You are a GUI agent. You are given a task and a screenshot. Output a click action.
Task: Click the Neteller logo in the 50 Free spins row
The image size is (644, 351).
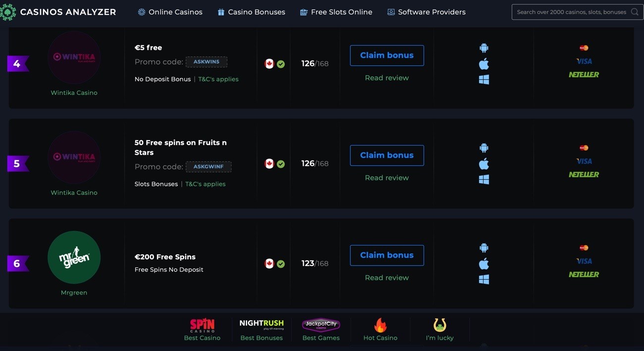[584, 175]
